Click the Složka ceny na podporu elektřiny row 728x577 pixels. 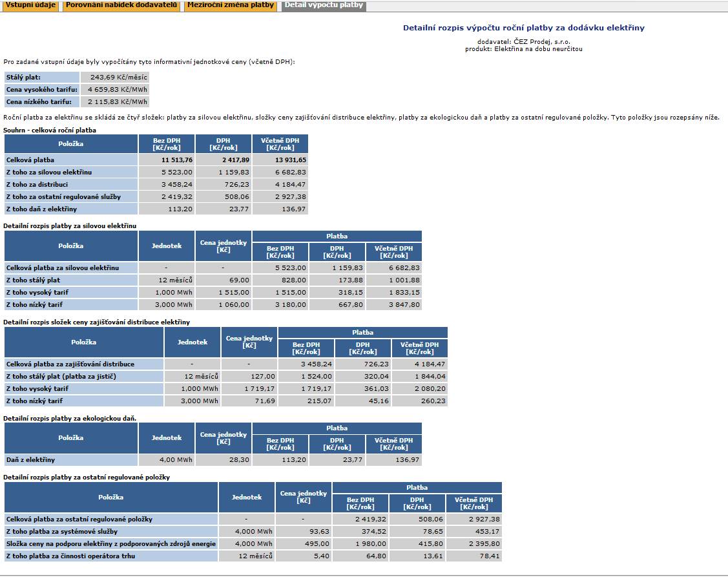tap(253, 543)
